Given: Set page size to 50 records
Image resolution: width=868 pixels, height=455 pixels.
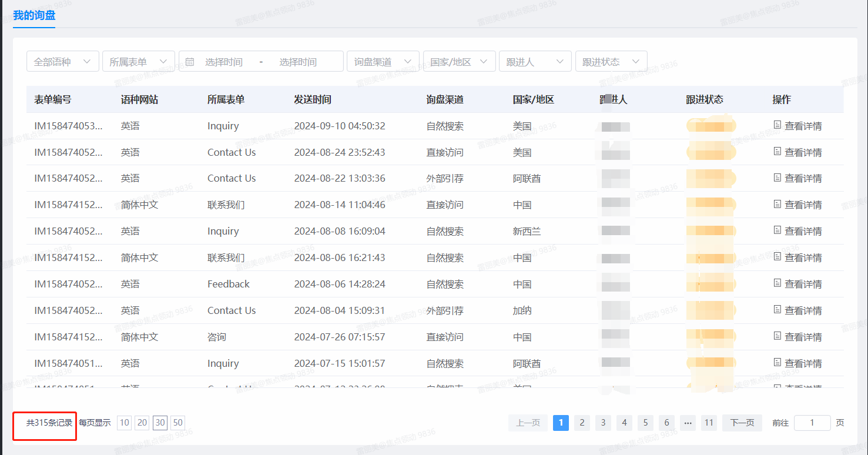Looking at the screenshot, I should pos(177,423).
